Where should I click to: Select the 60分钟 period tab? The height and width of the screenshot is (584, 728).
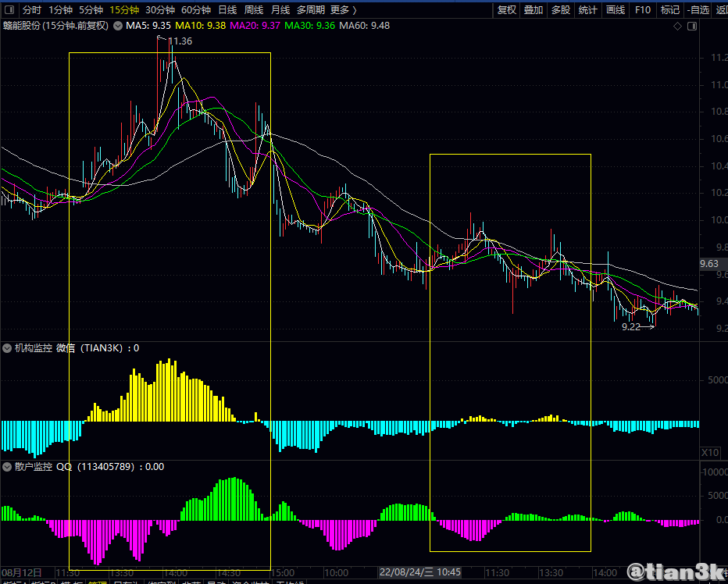[195, 9]
